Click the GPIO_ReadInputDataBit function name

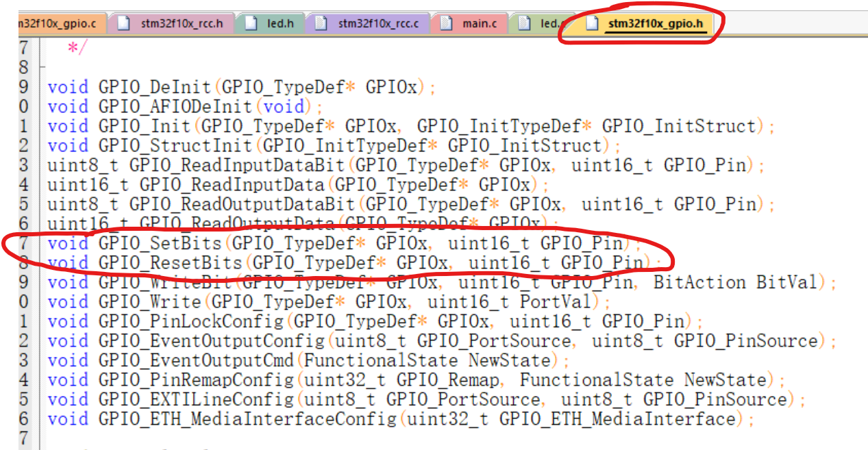pos(238,166)
